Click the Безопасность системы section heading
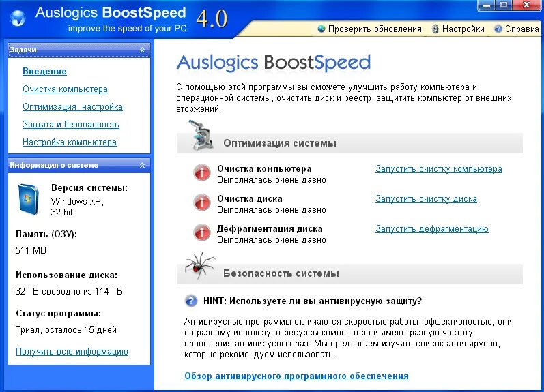 tap(281, 273)
